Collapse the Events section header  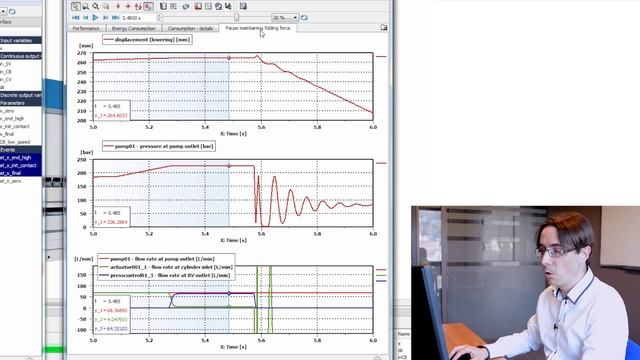tap(20, 150)
